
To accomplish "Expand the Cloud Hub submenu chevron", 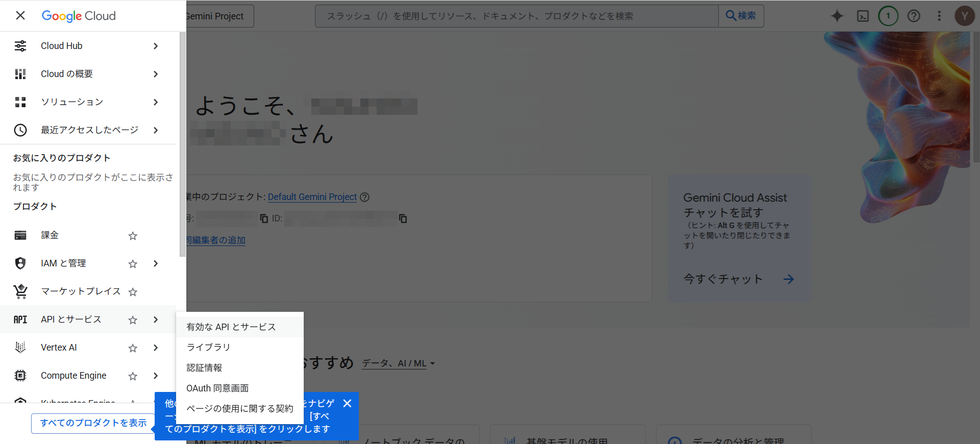I will coord(156,46).
